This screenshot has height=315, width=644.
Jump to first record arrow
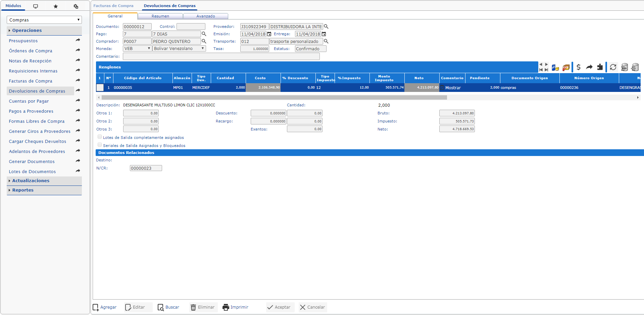point(541,70)
